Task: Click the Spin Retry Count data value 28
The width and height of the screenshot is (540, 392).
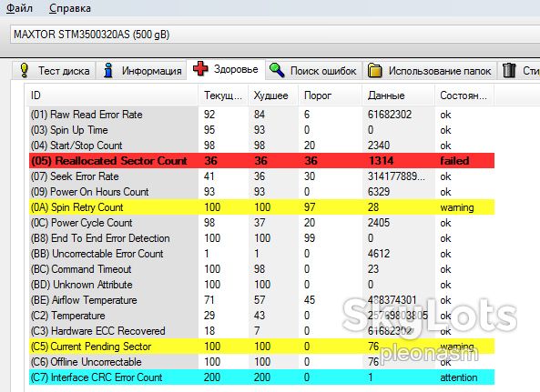Action: click(373, 207)
